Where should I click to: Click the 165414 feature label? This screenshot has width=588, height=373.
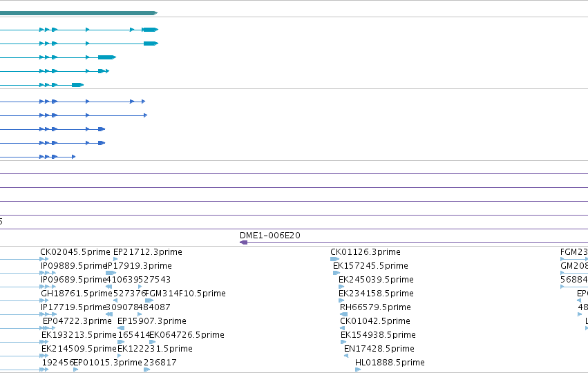(133, 335)
